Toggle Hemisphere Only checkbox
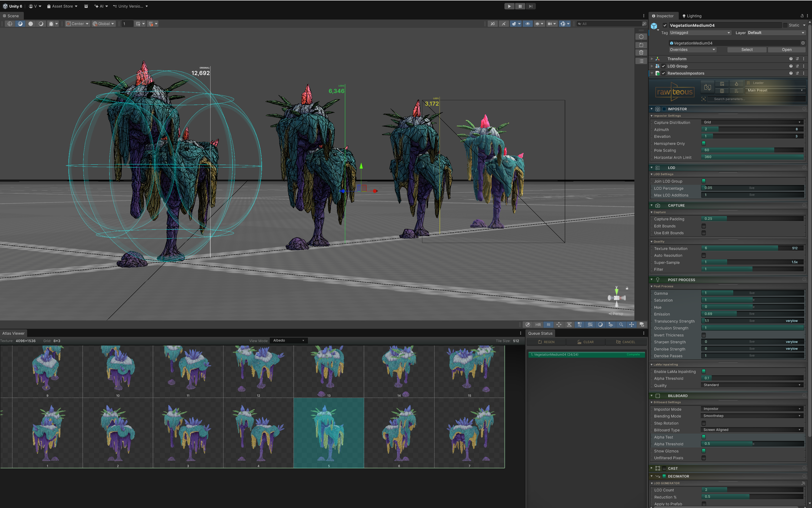Screen dimensions: 812x508 [x=703, y=144]
